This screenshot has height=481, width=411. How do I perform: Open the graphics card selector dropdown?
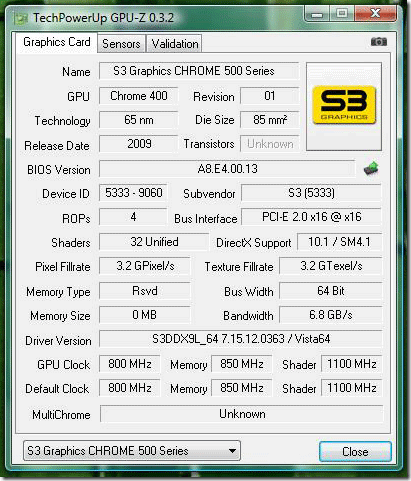tap(132, 451)
